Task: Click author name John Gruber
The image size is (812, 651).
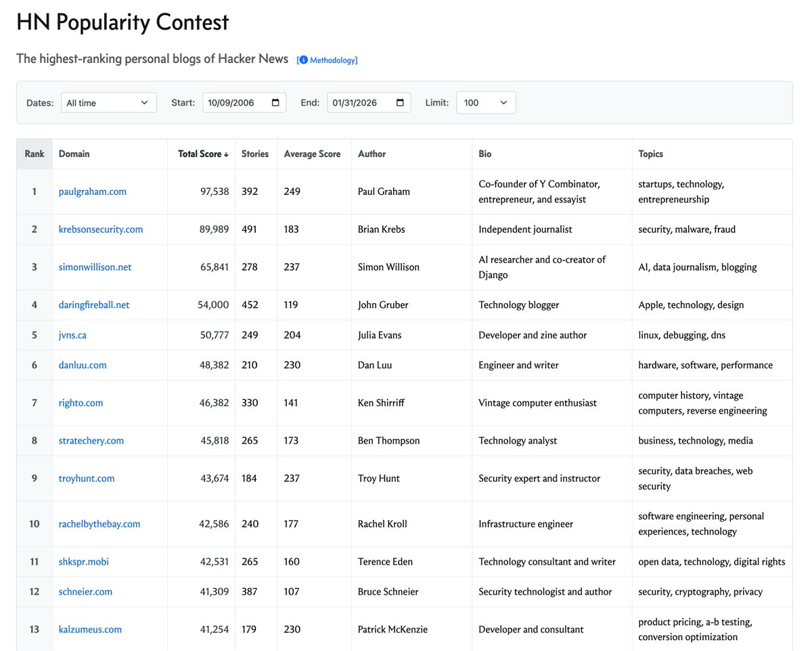Action: pos(383,305)
